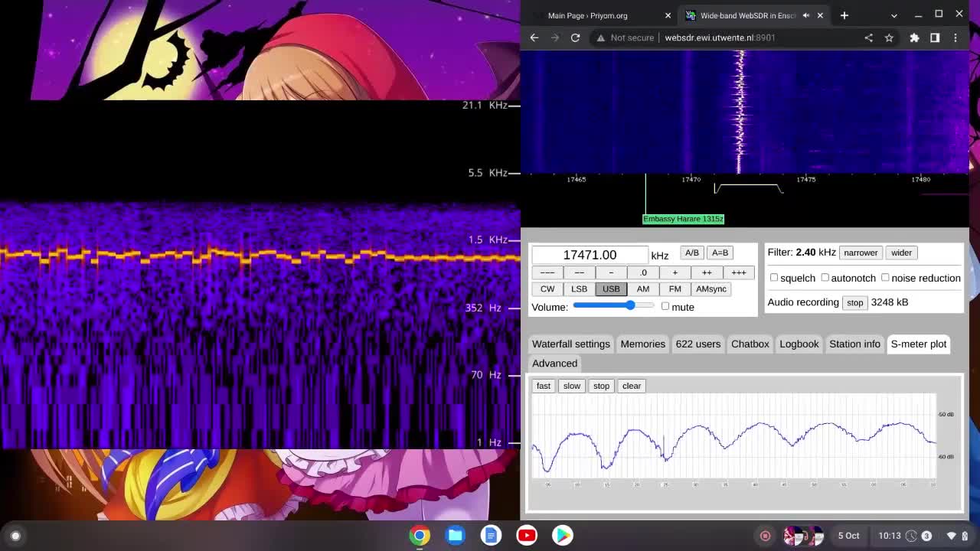980x551 pixels.
Task: Select FM mode
Action: 675,289
